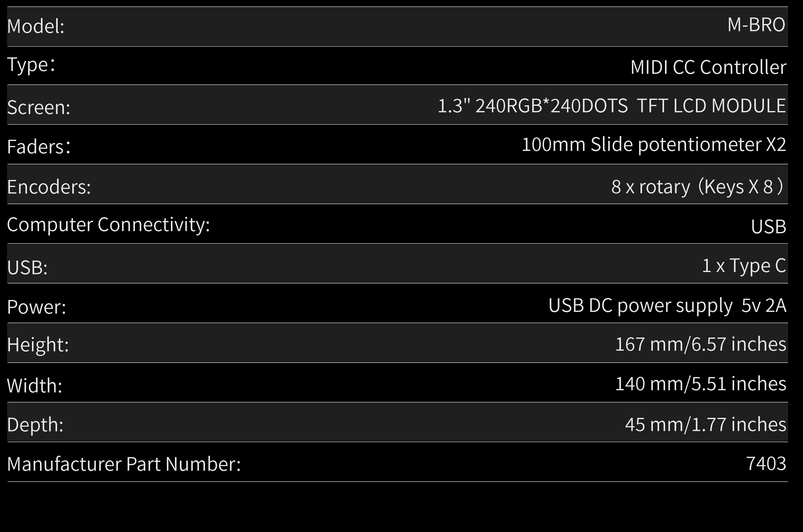Click the USB value for Computer Connectivity
This screenshot has width=803, height=532.
tap(768, 227)
